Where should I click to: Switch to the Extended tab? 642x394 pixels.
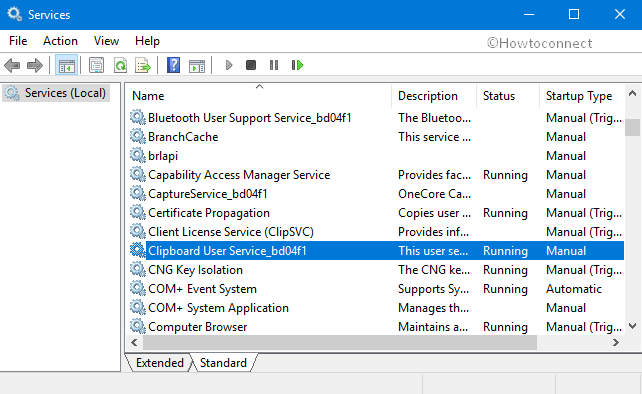pos(160,363)
